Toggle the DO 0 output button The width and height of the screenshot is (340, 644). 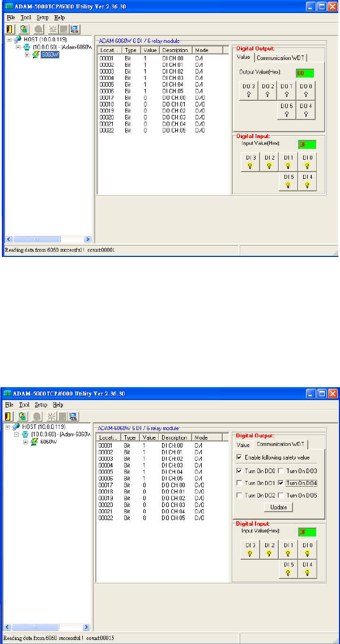tap(307, 91)
